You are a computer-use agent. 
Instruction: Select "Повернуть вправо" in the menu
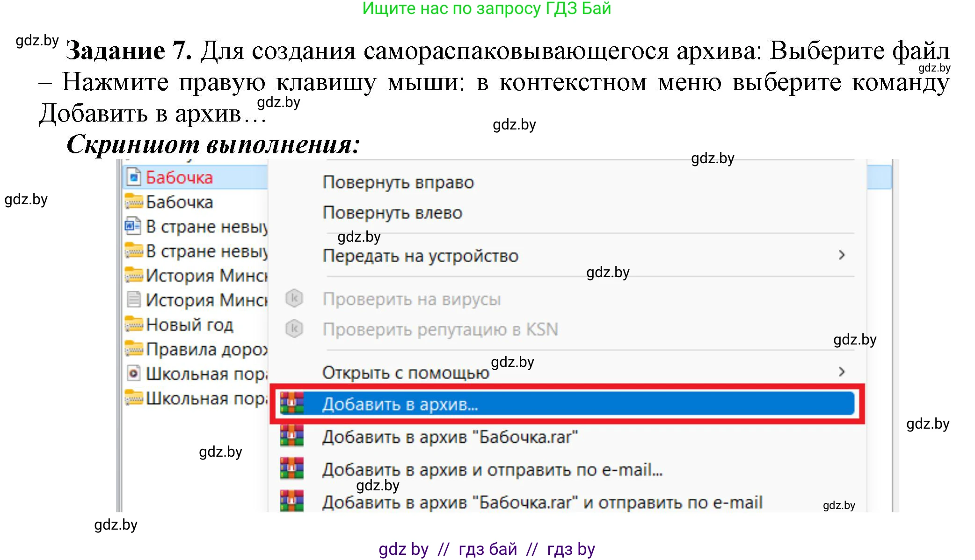click(398, 182)
